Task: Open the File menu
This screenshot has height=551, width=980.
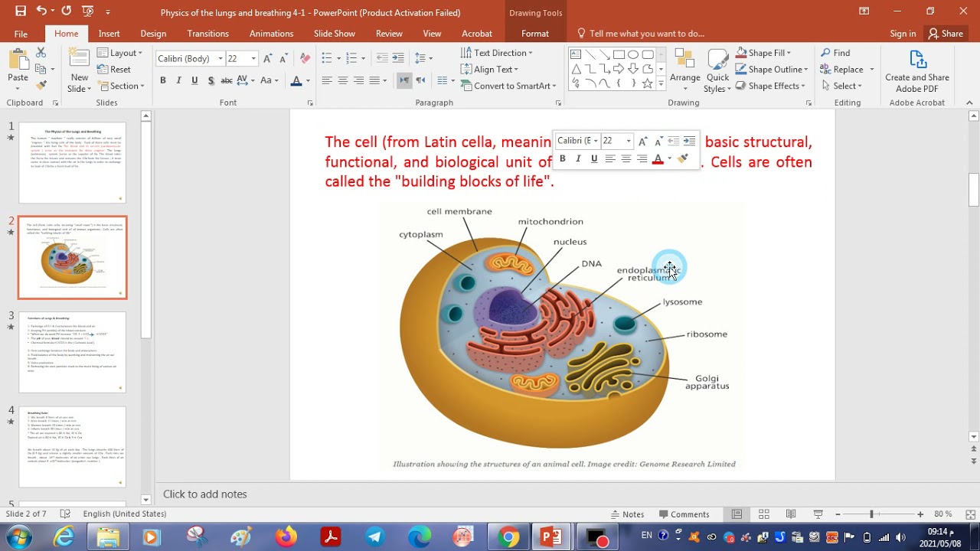Action: pyautogui.click(x=21, y=34)
